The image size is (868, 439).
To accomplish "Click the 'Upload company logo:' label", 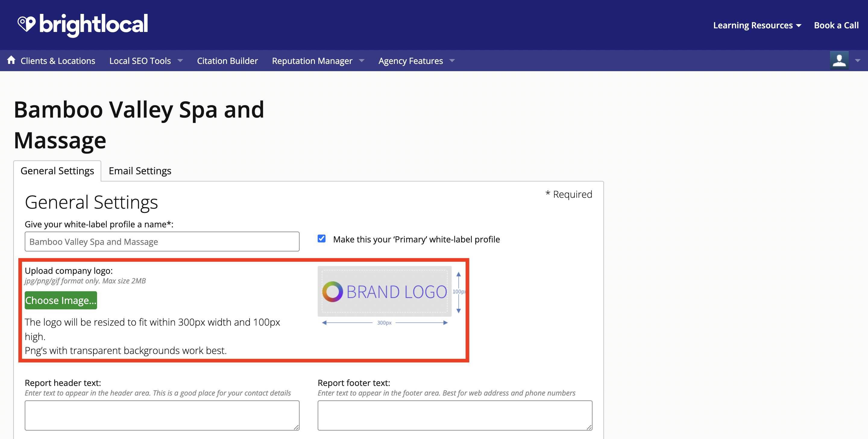I will (69, 271).
